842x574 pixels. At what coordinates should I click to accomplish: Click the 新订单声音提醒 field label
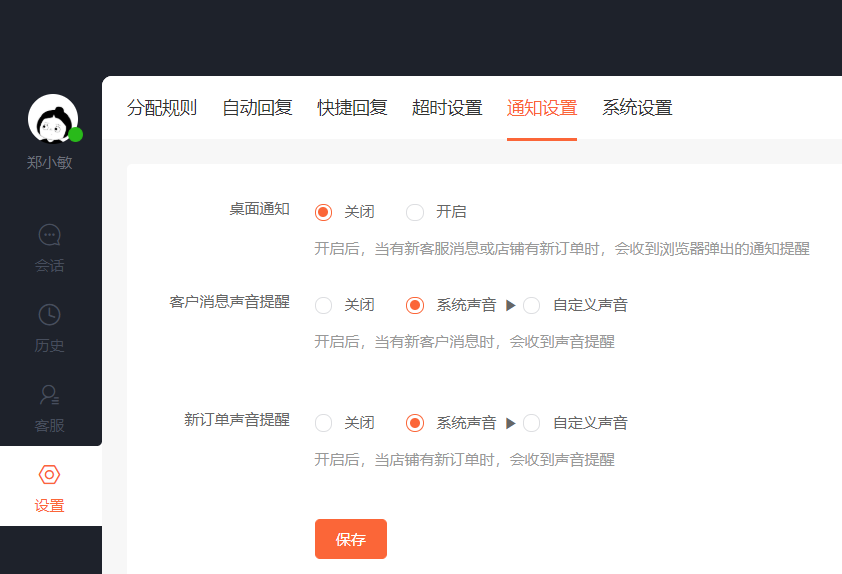point(237,419)
